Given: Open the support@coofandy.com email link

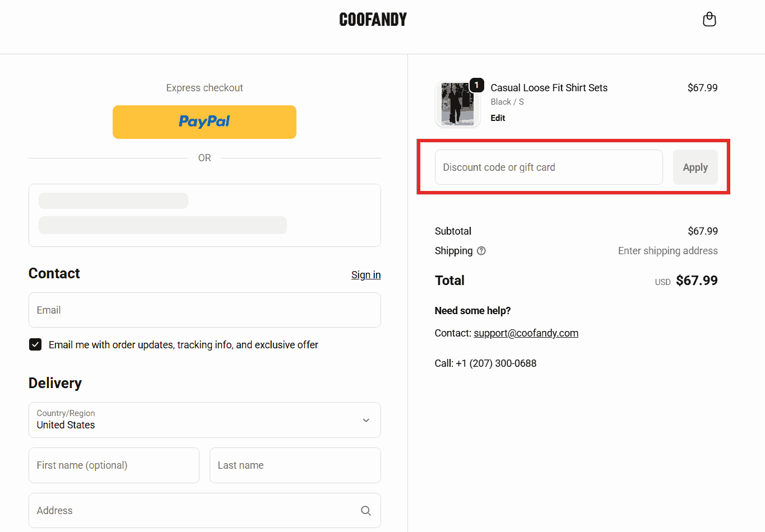Looking at the screenshot, I should click(x=526, y=333).
